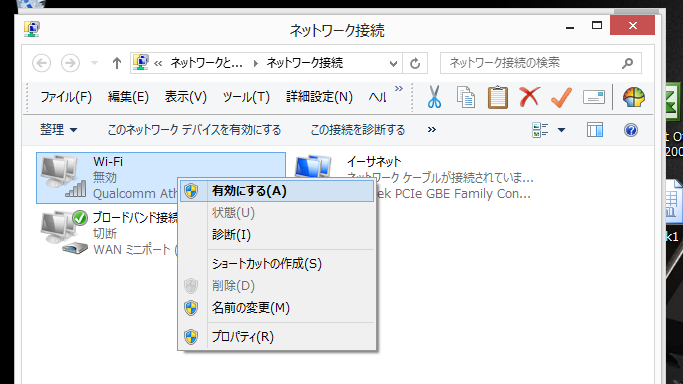Screen dimensions: 683x384
Task: Open the blue Help question mark
Action: [631, 130]
